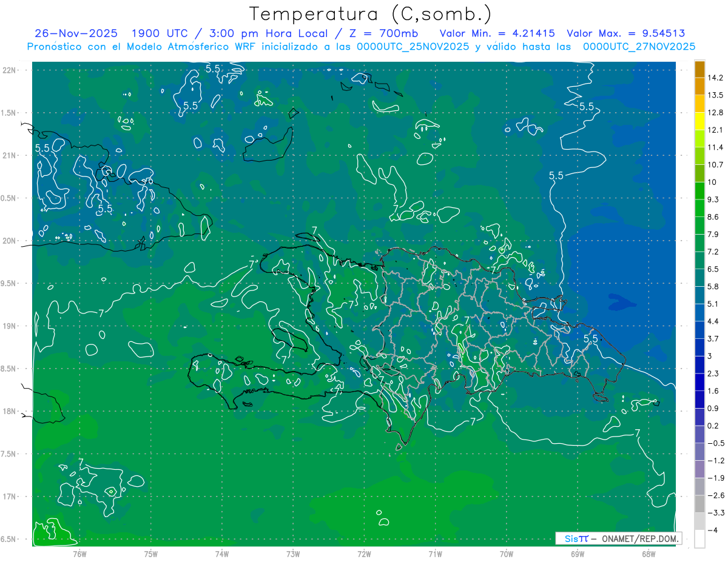Click the '68W' longitude axis label
Image resolution: width=728 pixels, height=562 pixels.
[649, 554]
